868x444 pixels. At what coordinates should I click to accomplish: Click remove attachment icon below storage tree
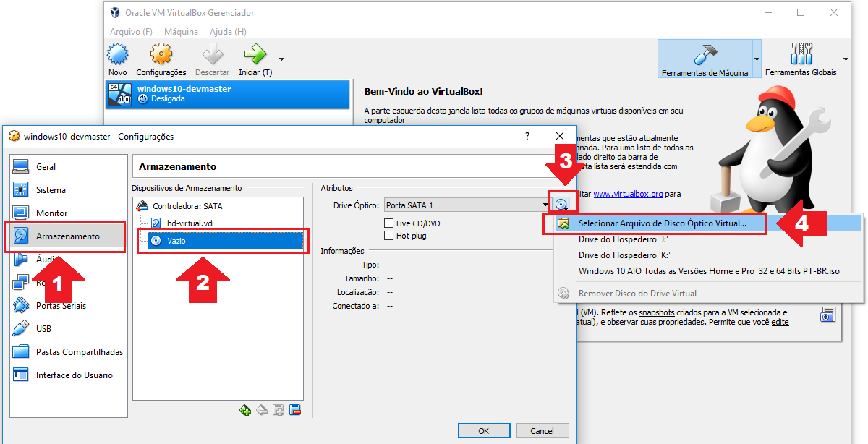(x=295, y=410)
